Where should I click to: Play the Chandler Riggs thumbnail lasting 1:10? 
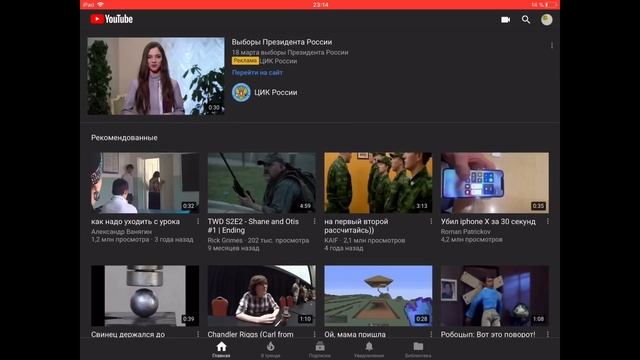pos(262,296)
